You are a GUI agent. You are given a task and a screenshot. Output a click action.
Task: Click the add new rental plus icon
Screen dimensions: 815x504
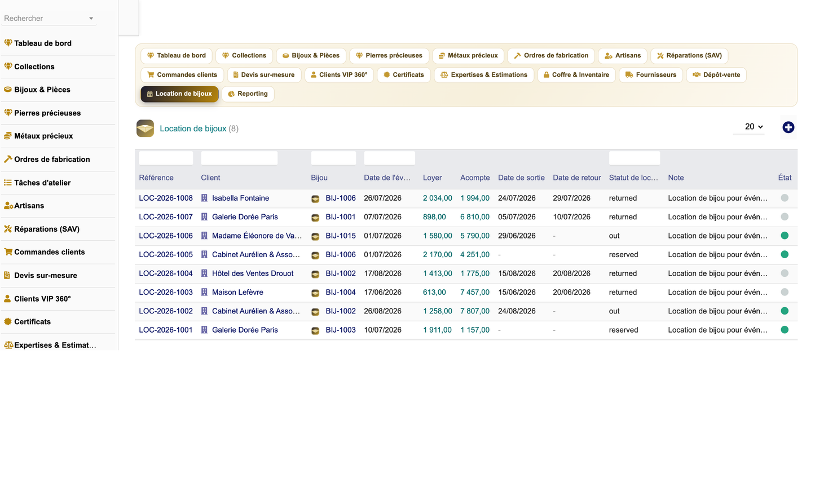pyautogui.click(x=788, y=127)
